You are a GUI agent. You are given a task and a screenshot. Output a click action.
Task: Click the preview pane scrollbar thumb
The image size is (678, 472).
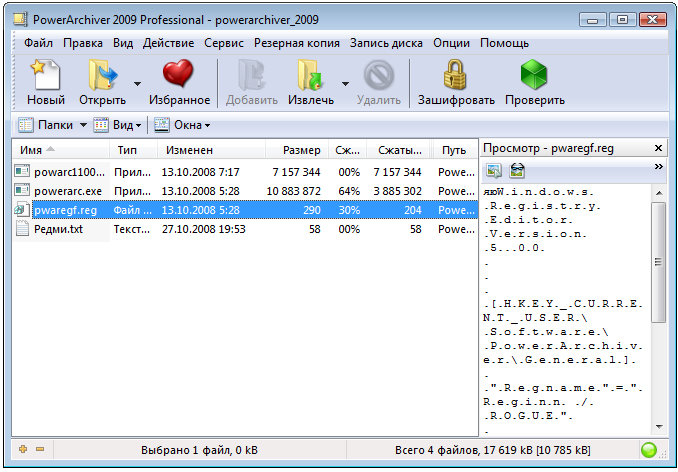coord(658,262)
